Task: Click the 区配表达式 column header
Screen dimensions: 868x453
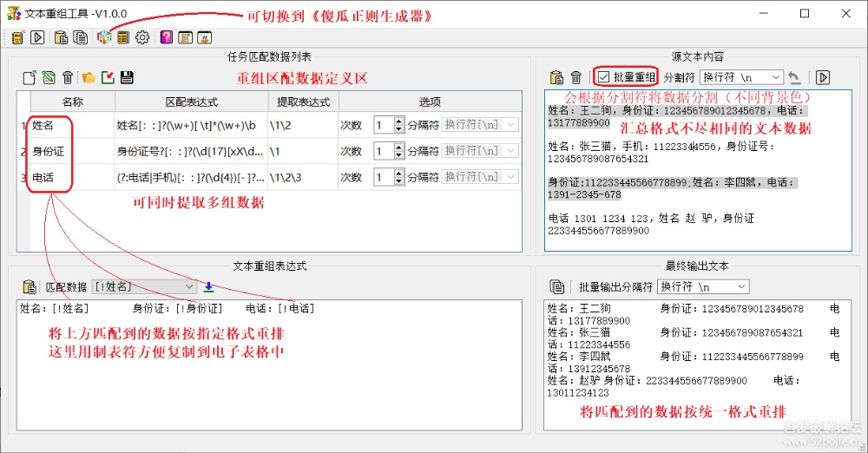Action: pyautogui.click(x=192, y=102)
